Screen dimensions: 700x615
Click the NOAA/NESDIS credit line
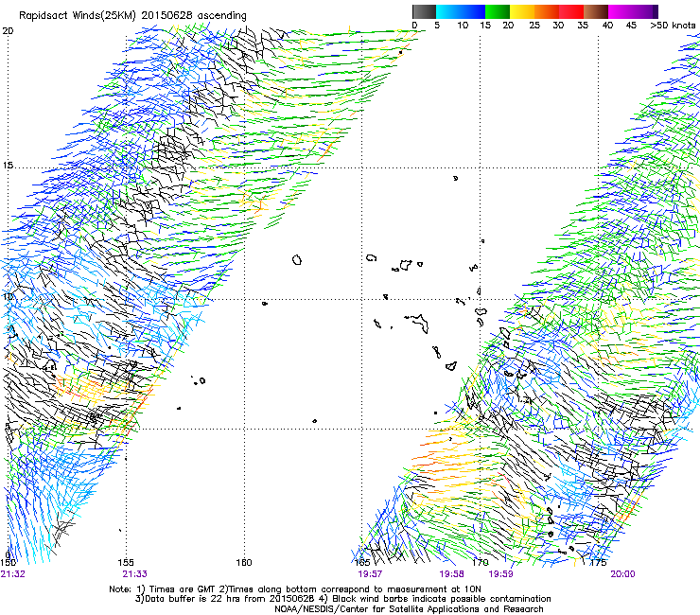coord(409,609)
